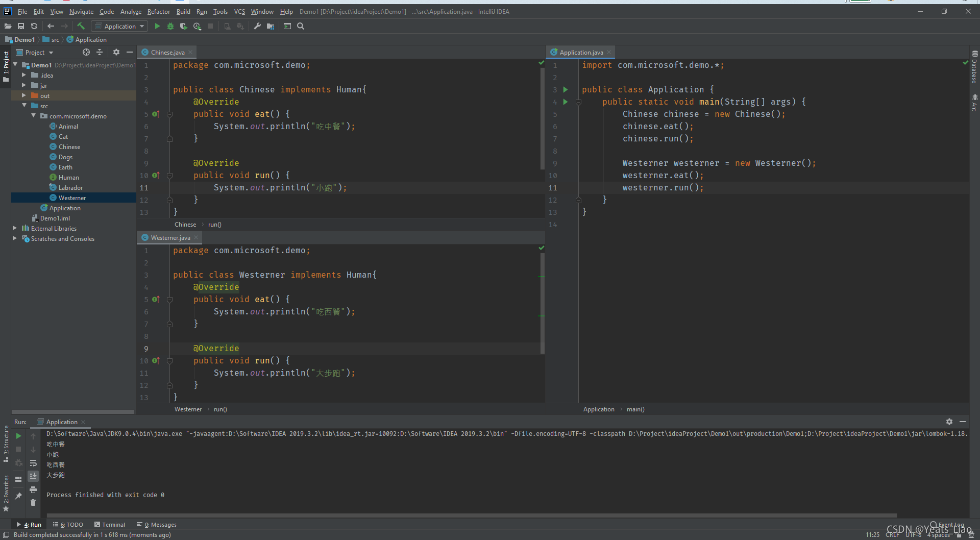The image size is (980, 540).
Task: Open the Terminal tool window
Action: tap(110, 524)
